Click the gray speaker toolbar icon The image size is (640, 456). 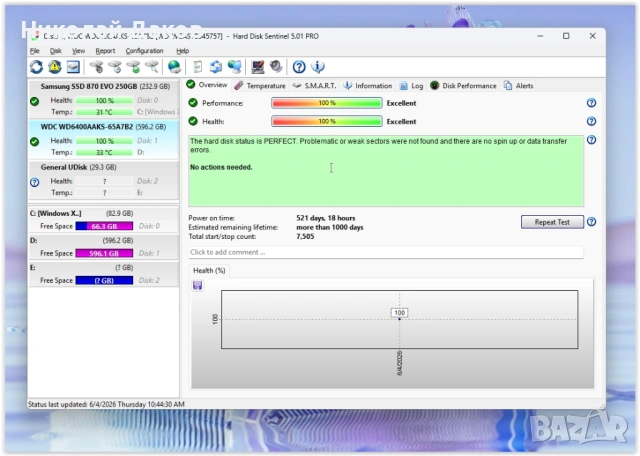(276, 67)
